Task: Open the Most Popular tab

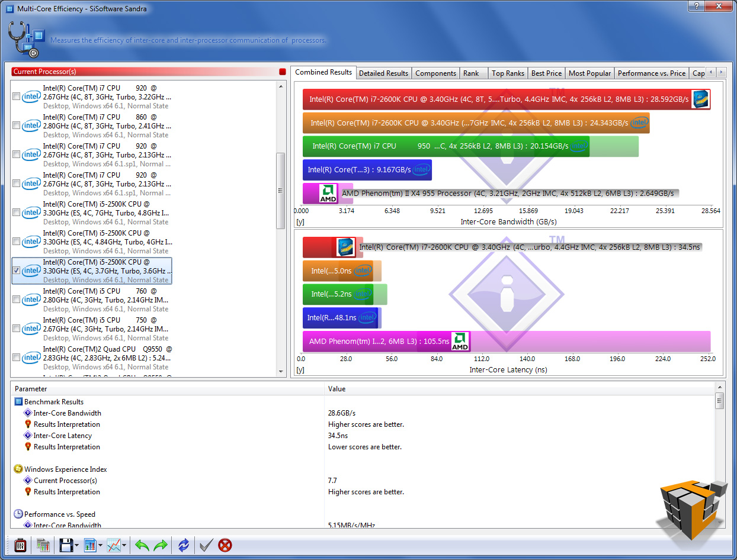Action: click(x=589, y=73)
